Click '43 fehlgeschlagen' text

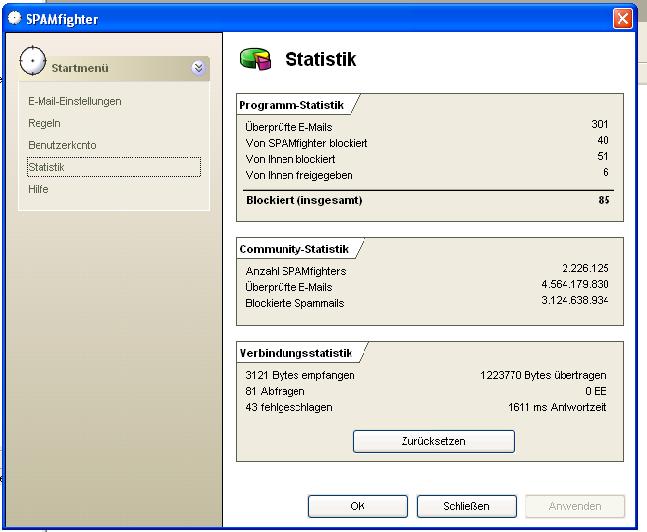click(289, 407)
